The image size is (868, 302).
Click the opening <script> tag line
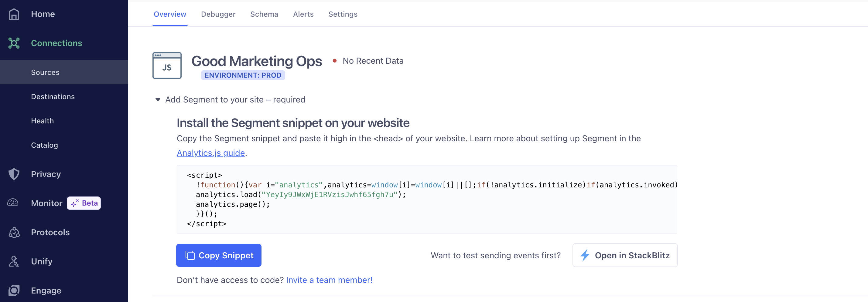(204, 175)
